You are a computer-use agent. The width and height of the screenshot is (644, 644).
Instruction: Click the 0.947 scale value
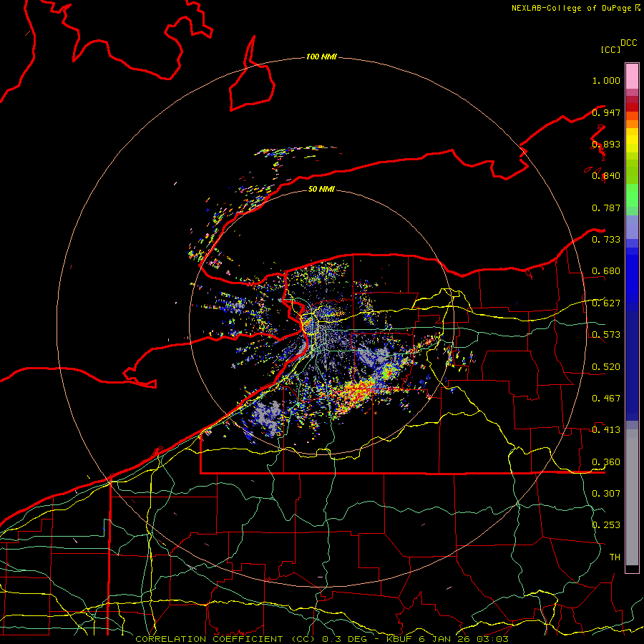click(606, 112)
